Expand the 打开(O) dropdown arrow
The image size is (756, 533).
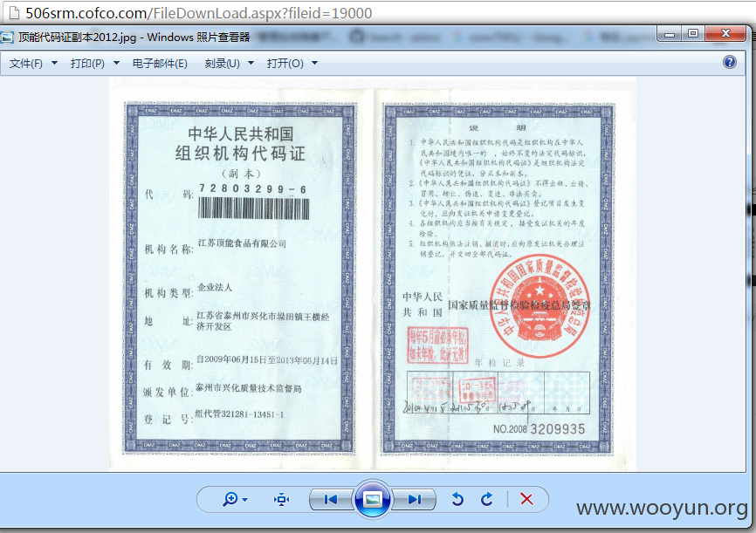pos(314,63)
